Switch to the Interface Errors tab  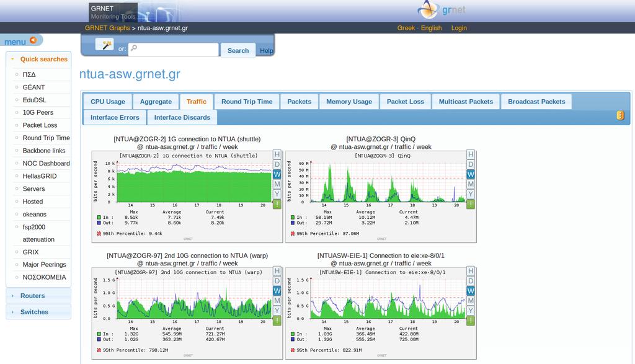pos(115,117)
